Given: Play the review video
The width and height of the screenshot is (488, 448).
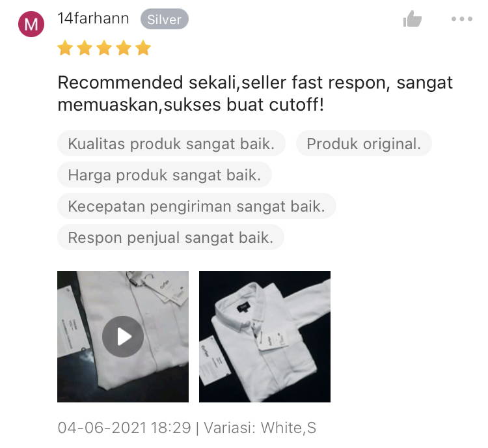Looking at the screenshot, I should 123,337.
